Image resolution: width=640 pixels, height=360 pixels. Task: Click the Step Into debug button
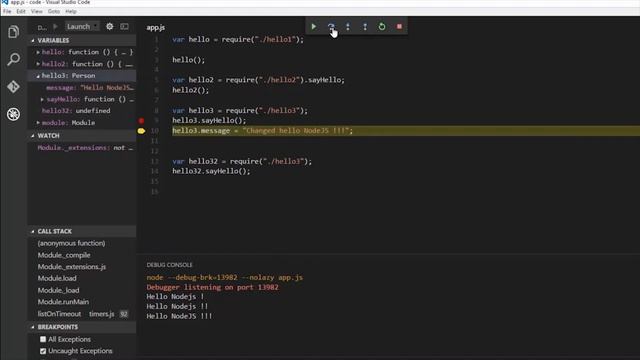coord(348,27)
